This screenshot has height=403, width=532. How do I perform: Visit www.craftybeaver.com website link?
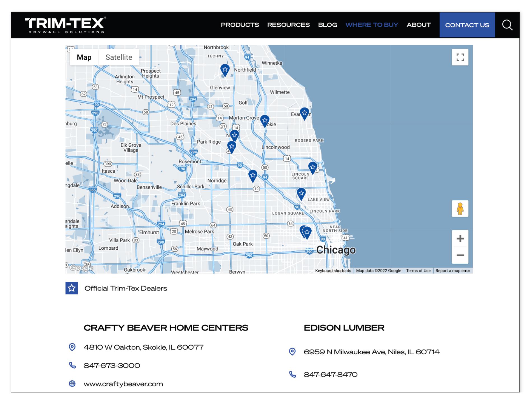(x=123, y=384)
